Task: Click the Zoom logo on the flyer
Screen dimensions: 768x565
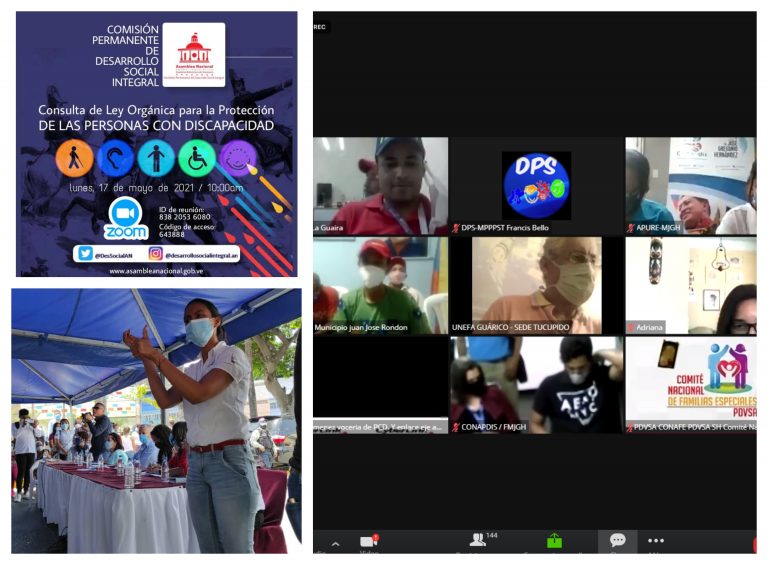Action: (126, 218)
